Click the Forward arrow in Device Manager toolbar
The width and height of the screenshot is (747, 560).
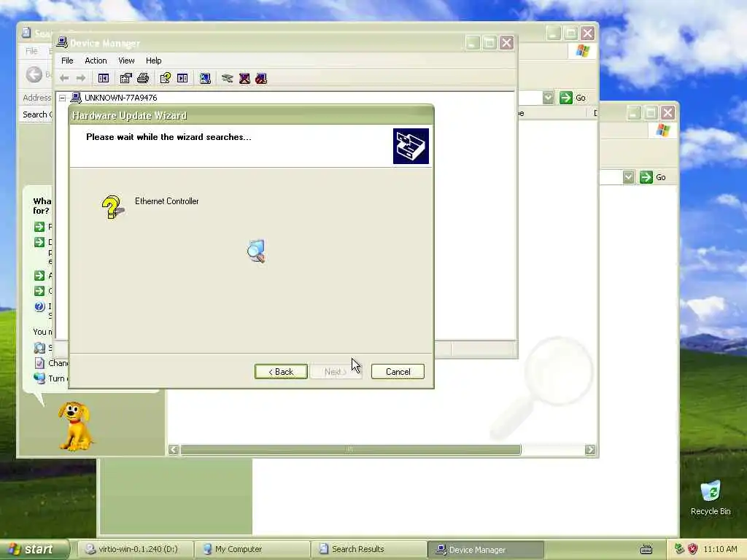pos(81,78)
